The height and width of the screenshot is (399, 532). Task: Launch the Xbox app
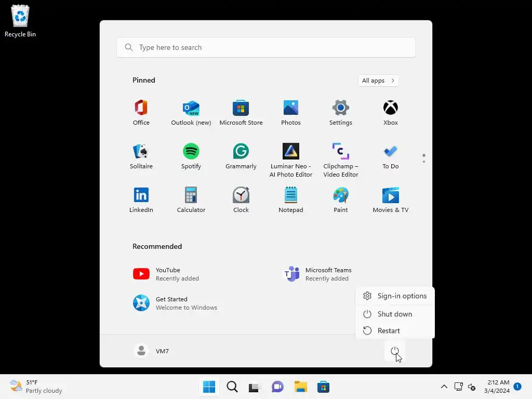(391, 113)
